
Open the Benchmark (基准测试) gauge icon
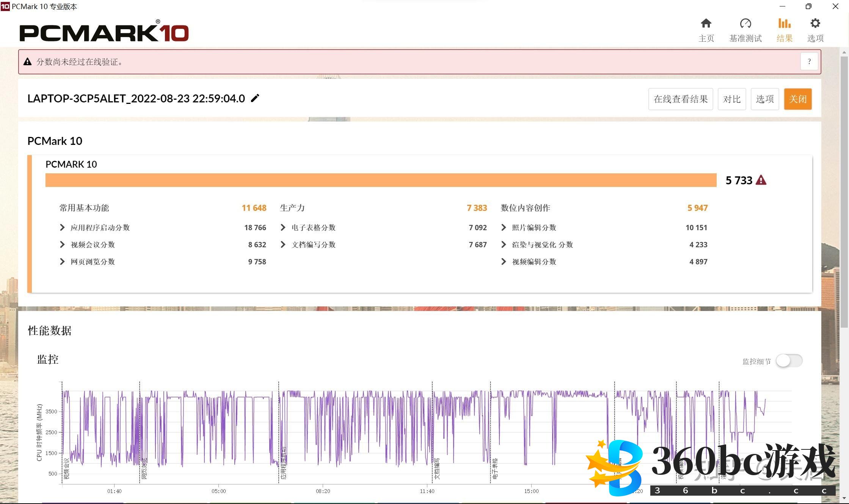point(745,24)
